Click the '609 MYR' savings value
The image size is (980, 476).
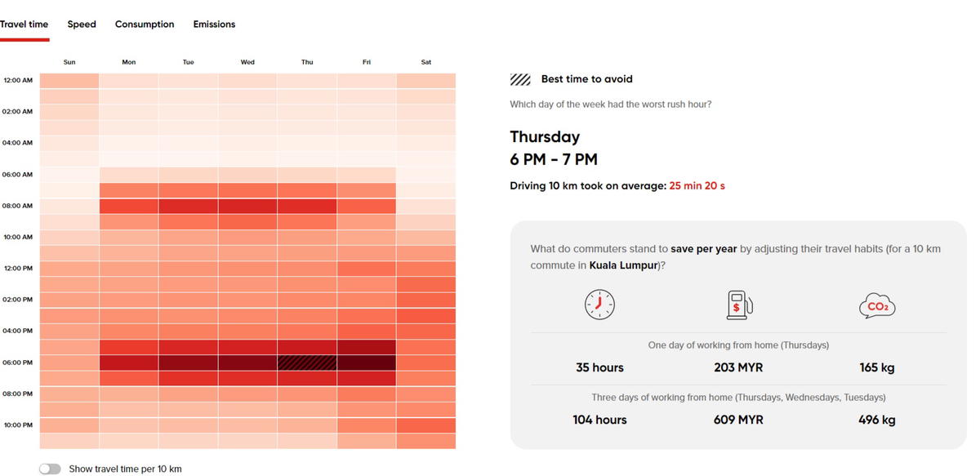738,420
